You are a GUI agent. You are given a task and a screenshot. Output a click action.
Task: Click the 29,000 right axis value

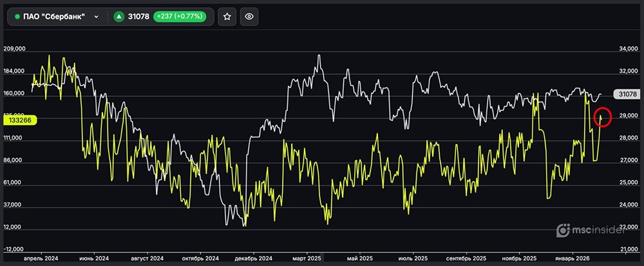[629, 117]
